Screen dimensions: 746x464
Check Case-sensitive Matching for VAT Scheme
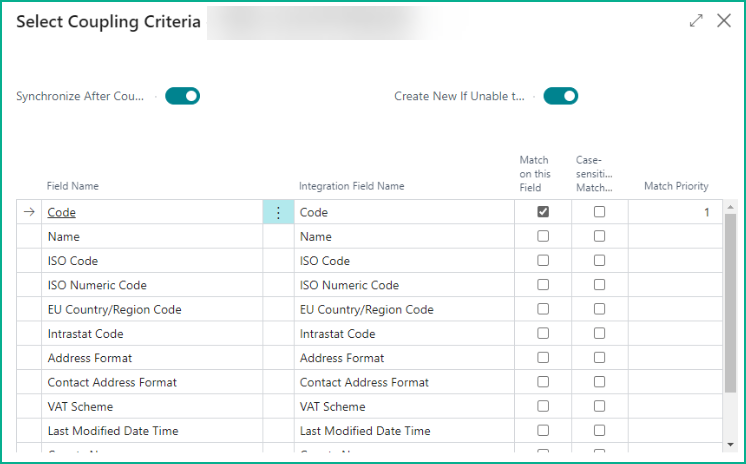click(599, 406)
